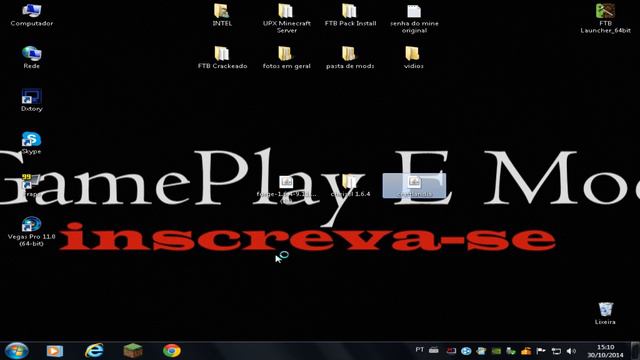Select the FTB Launcher_64bit icon
This screenshot has height=360, width=640.
pos(605,18)
